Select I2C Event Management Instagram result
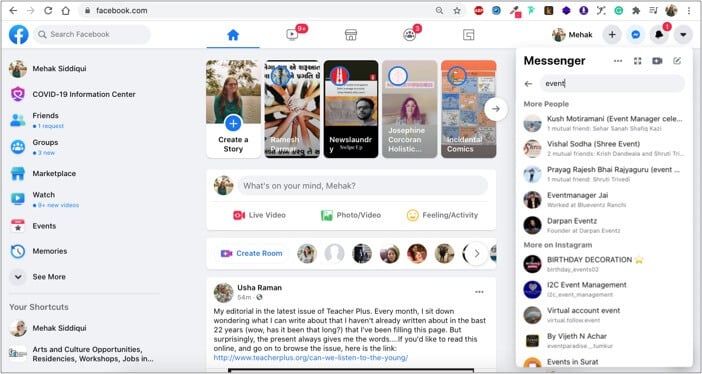Screen dimensions: 702x374 coord(604,289)
